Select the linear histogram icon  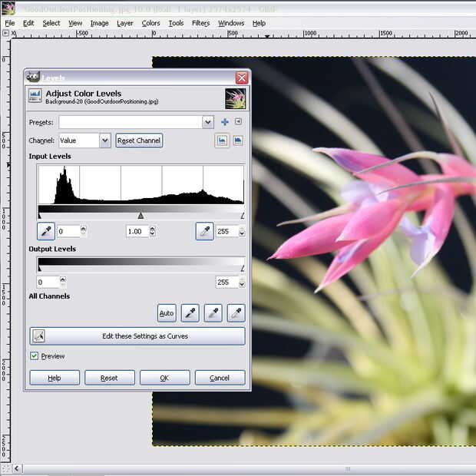pos(222,140)
